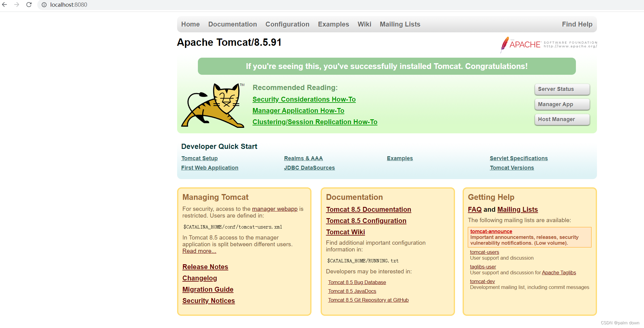
Task: Open the Apache Software Foundation logo
Action: [x=549, y=45]
